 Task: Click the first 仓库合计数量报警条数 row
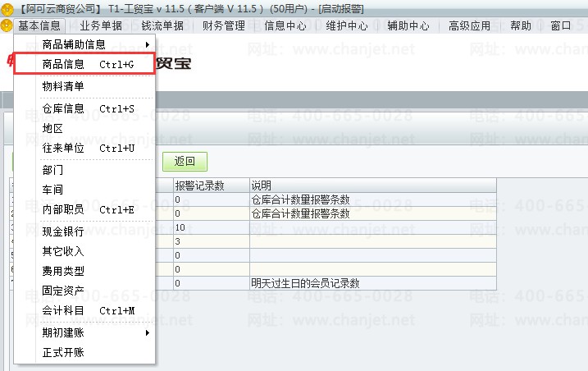click(x=373, y=199)
